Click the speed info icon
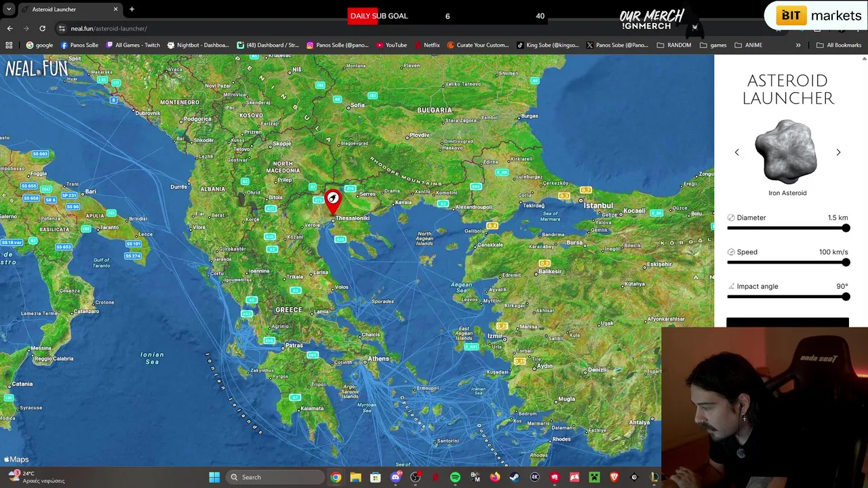The image size is (868, 488). pos(731,252)
